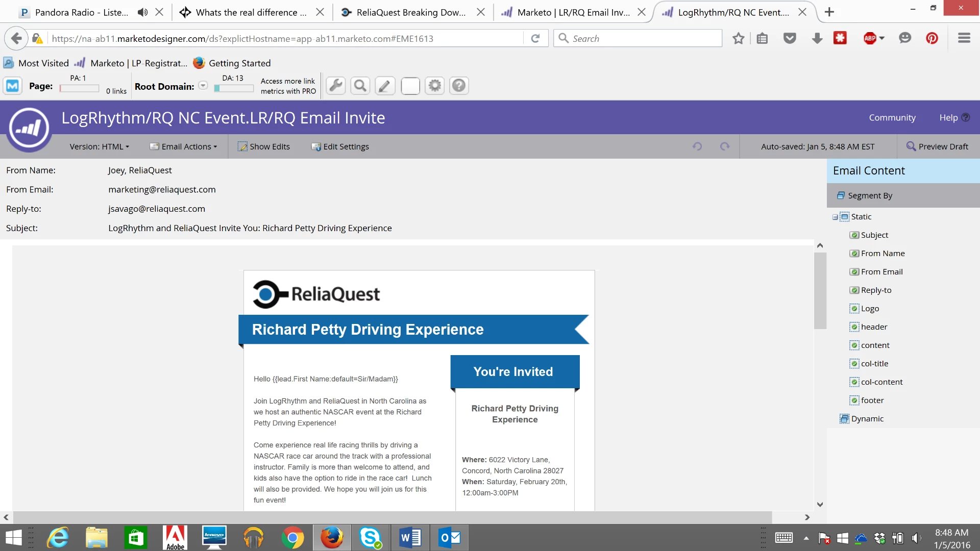
Task: Mute the Pandora Radio tab audio
Action: (x=142, y=12)
